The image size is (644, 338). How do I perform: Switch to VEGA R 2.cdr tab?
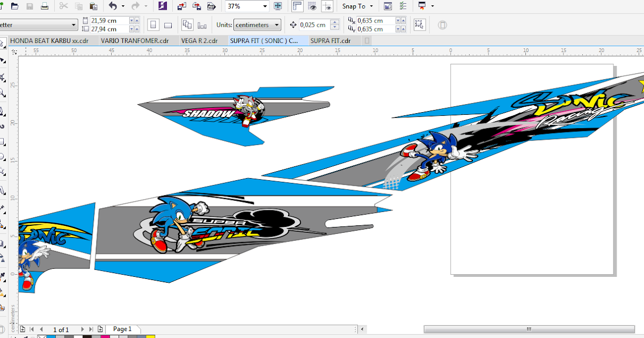click(x=199, y=41)
